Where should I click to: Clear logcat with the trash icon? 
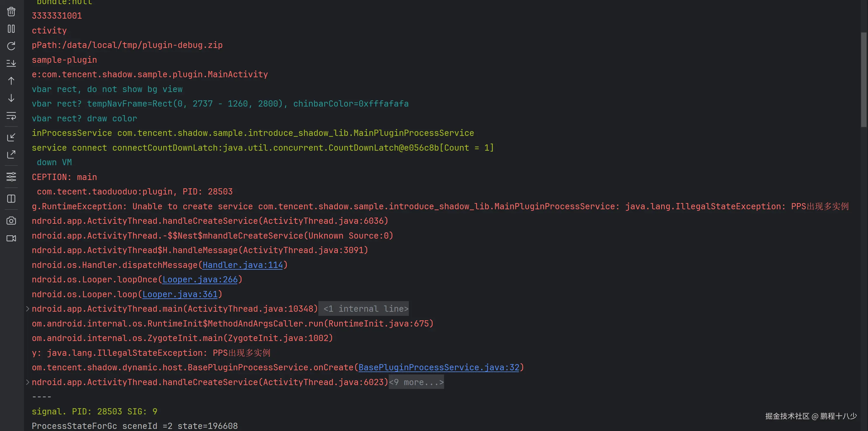tap(11, 12)
